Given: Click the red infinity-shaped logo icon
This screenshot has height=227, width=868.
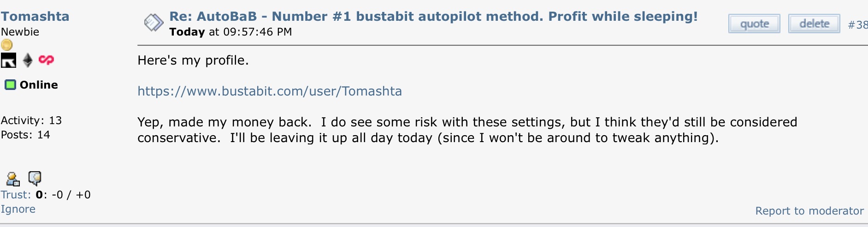Looking at the screenshot, I should 46,60.
